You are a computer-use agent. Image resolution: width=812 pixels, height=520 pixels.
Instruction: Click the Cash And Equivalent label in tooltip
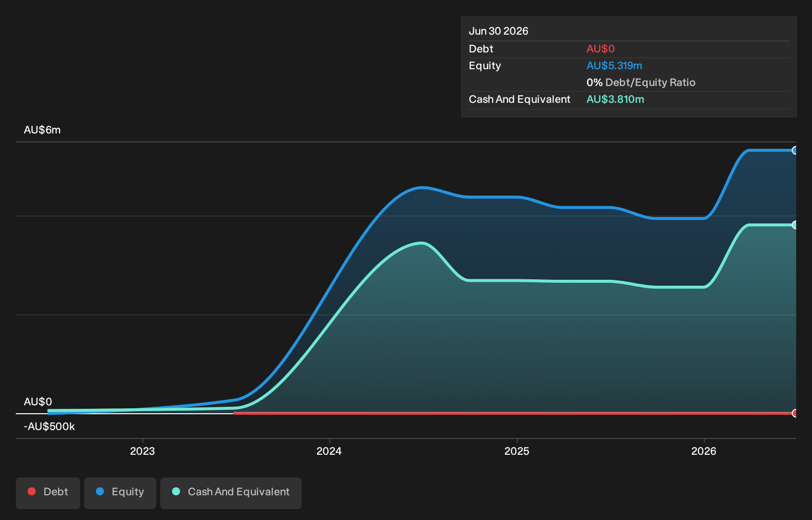pyautogui.click(x=519, y=99)
